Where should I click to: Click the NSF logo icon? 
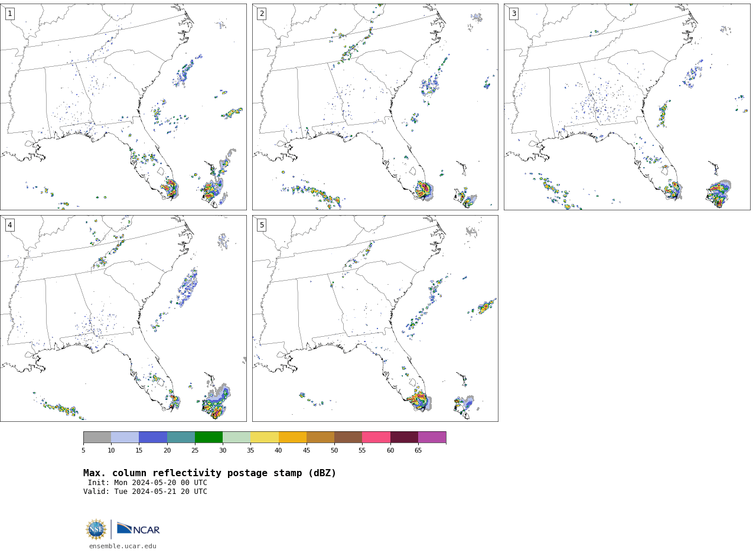pos(96,529)
